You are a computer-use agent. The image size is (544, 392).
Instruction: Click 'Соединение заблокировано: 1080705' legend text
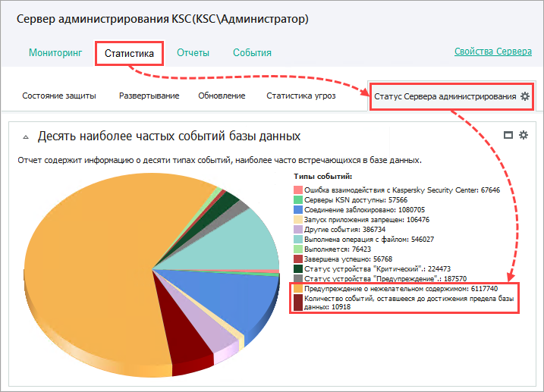click(x=364, y=210)
